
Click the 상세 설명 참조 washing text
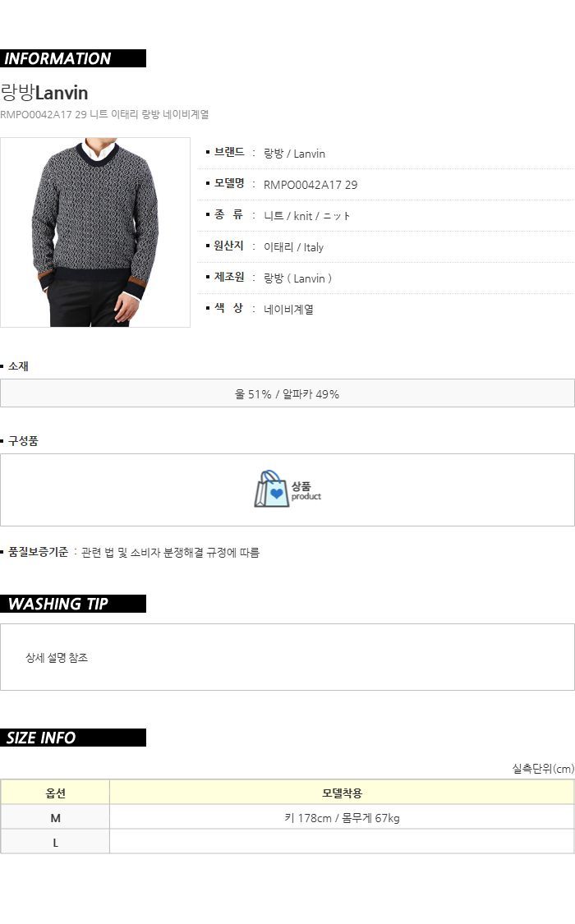[x=57, y=658]
